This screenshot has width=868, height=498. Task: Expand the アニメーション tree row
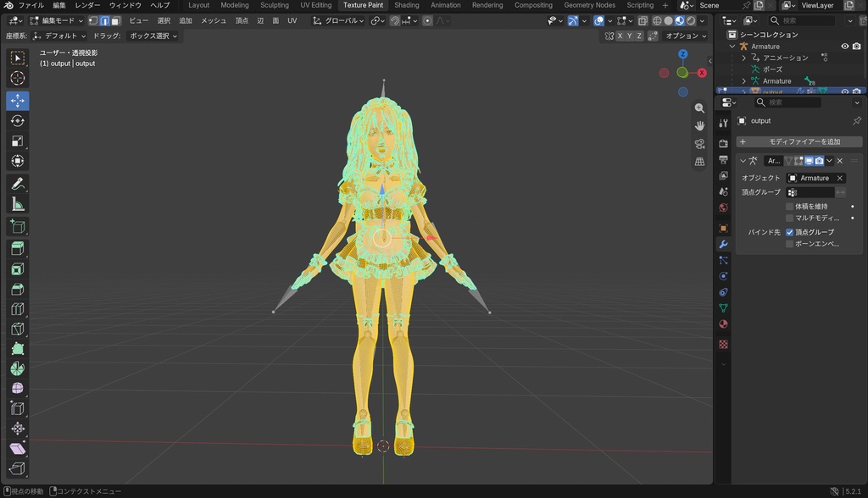(744, 58)
